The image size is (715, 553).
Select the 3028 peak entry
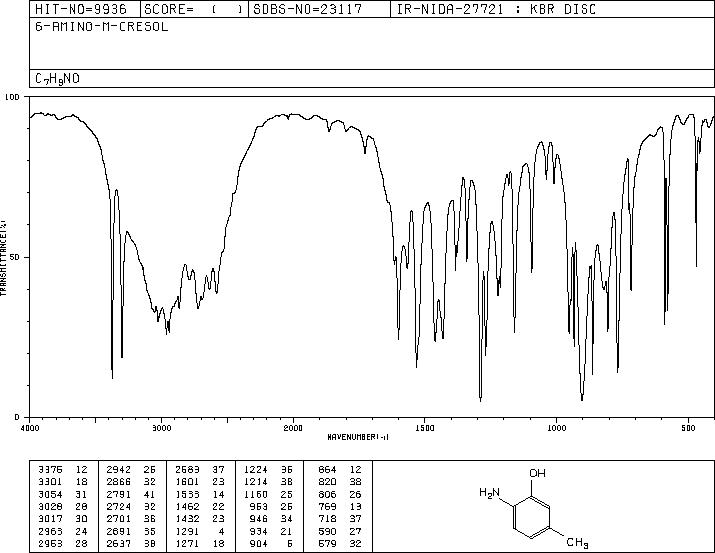pos(63,506)
